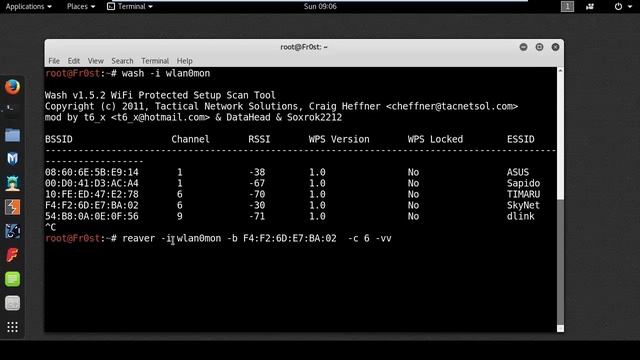Click BSSID 08:60:6E:5B:E9:14 in the output
Screen dimensions: 640x360
click(92, 172)
